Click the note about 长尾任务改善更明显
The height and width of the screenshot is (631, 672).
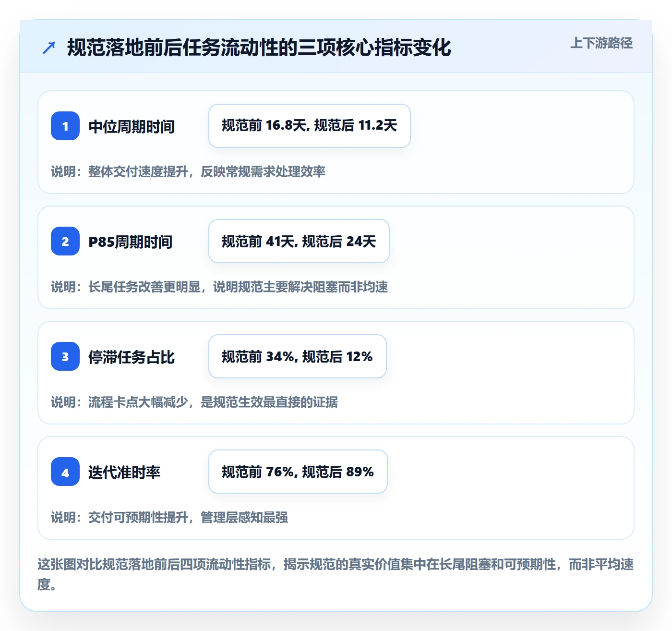pos(219,287)
